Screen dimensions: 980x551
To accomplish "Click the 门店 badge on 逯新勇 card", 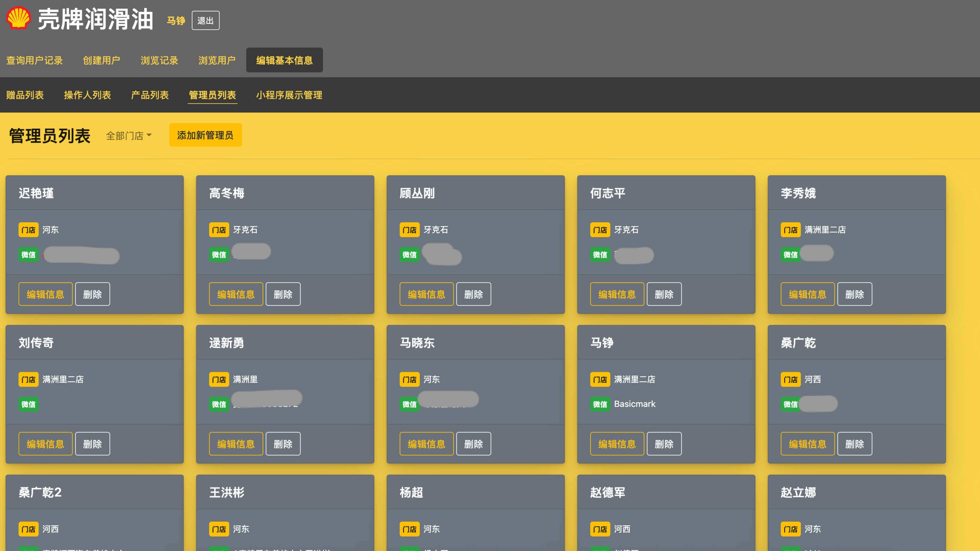I will [x=219, y=379].
